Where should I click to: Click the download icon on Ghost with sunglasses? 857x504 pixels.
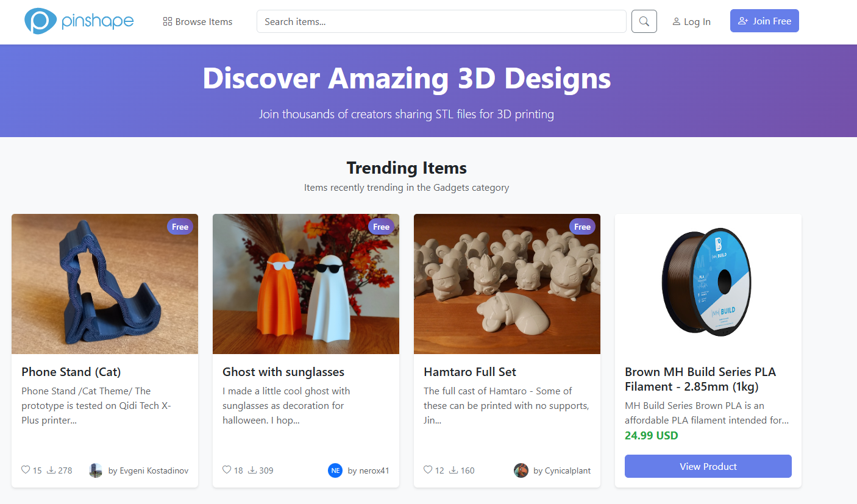(252, 470)
